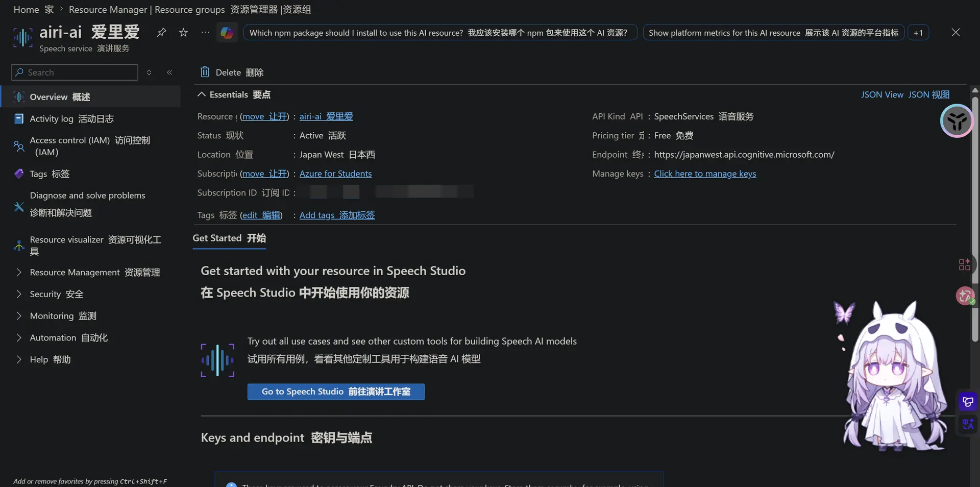Click here to manage keys link
Image resolution: width=980 pixels, height=487 pixels.
[x=705, y=174]
